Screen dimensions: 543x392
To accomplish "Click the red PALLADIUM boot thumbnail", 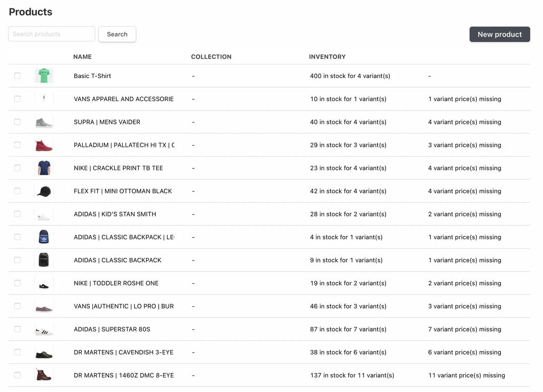I will click(44, 145).
